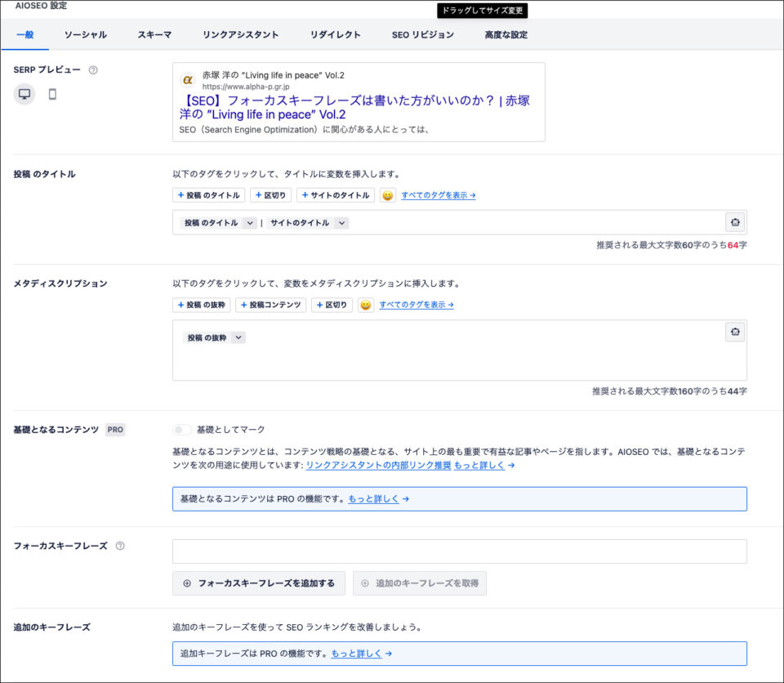Screen dimensions: 784x683
Task: Insert + 区切り tag in title section
Action: point(270,195)
